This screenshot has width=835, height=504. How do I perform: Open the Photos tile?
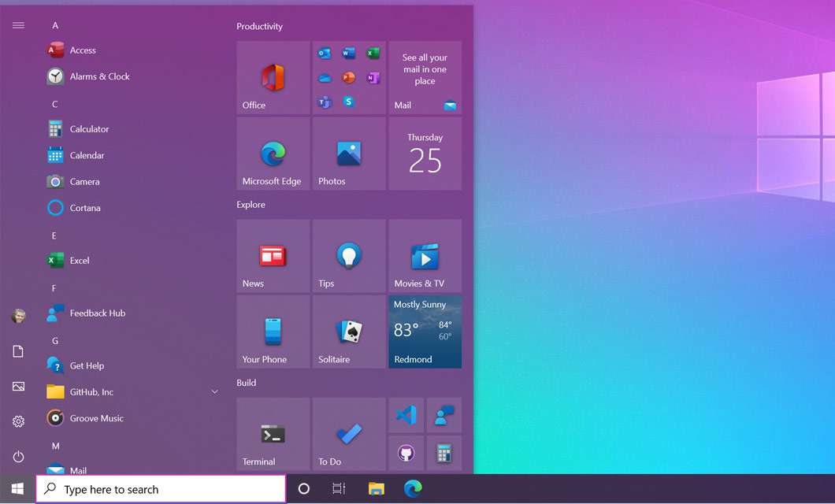[x=349, y=154]
